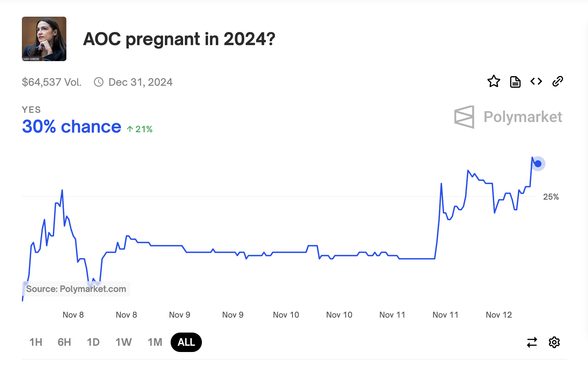The height and width of the screenshot is (377, 588).
Task: Click the Dec 31, 2024 end date
Action: click(x=140, y=82)
